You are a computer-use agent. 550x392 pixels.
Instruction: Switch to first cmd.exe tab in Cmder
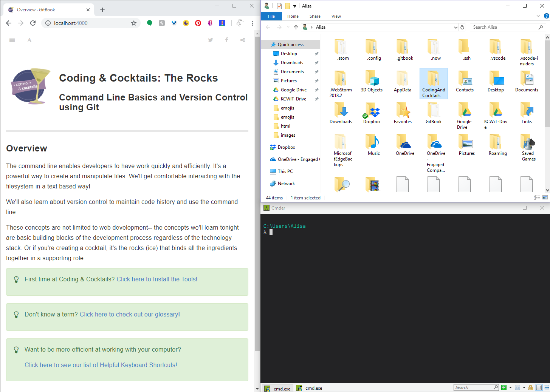tap(278, 388)
